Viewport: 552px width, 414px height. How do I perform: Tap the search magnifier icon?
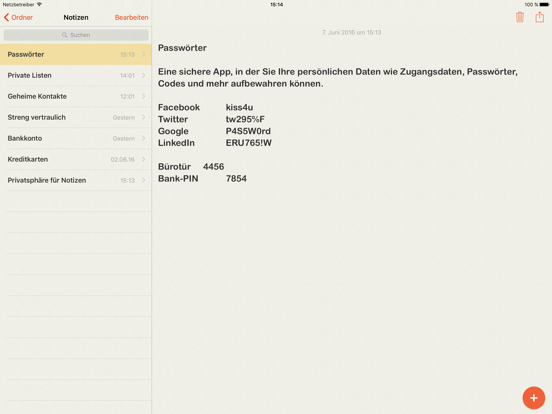tap(64, 35)
